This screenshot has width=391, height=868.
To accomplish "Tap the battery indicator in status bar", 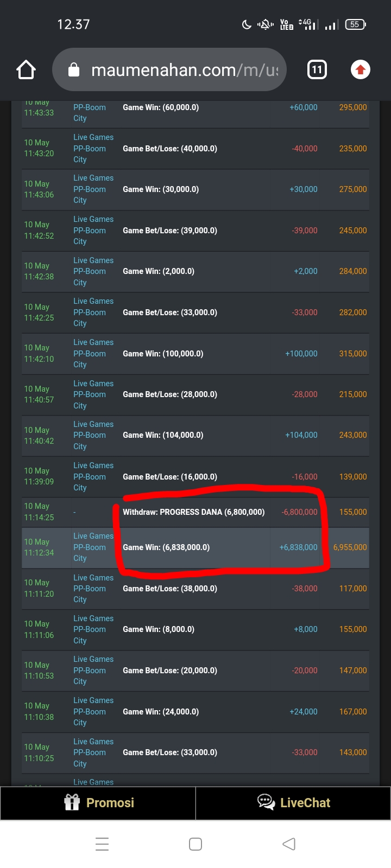I will click(x=355, y=24).
